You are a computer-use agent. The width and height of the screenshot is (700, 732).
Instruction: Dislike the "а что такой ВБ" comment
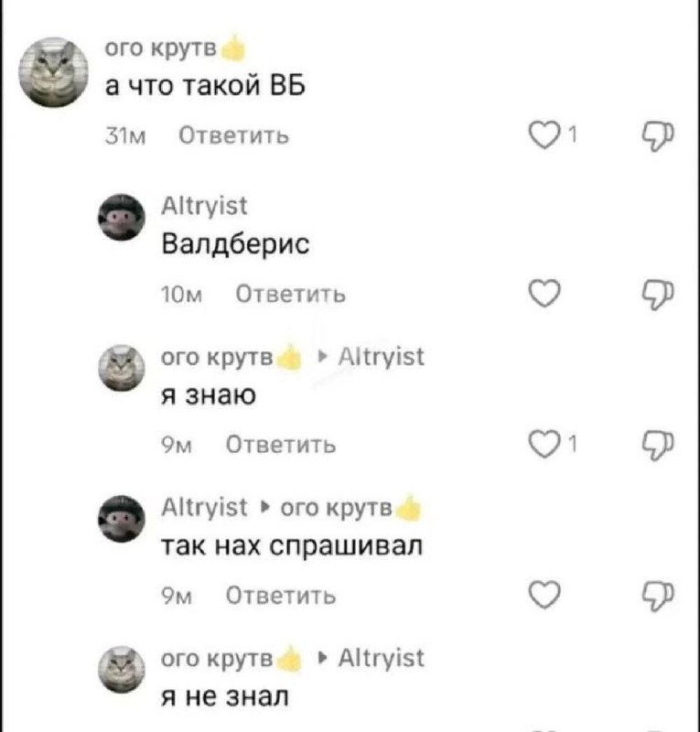[658, 136]
